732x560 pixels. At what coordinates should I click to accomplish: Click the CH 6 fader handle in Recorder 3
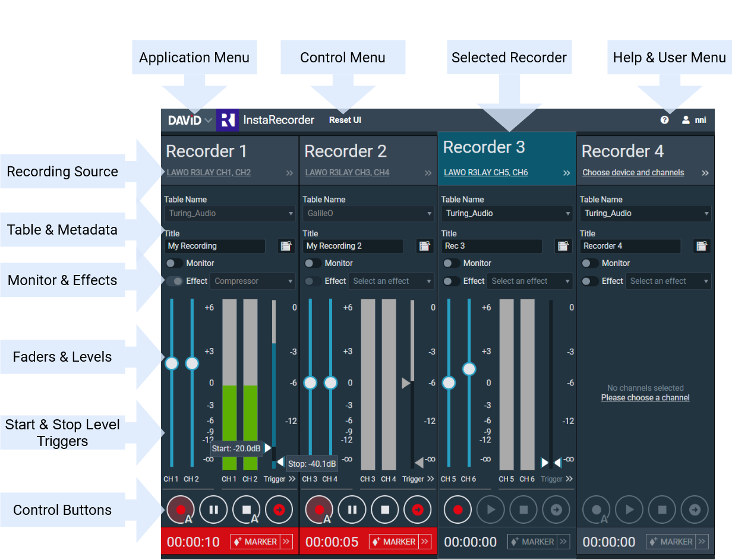point(469,369)
